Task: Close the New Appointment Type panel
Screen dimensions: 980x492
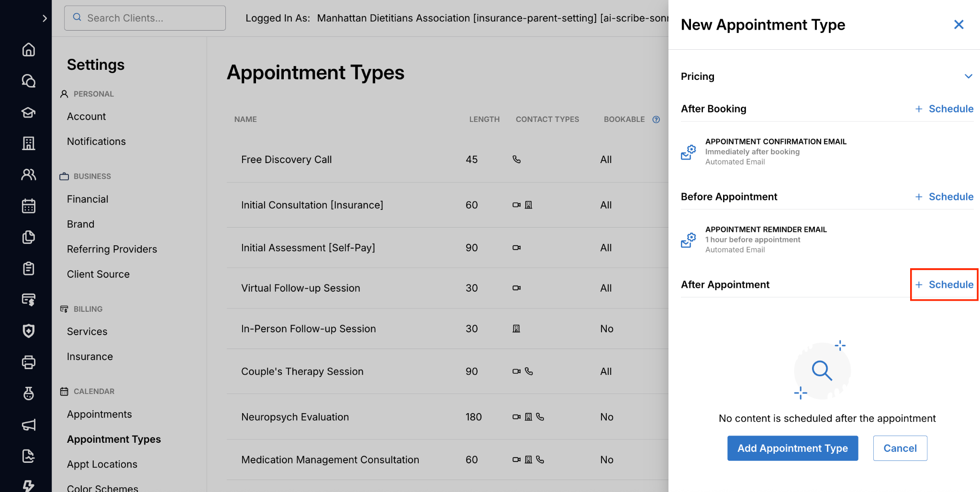Action: coord(959,24)
